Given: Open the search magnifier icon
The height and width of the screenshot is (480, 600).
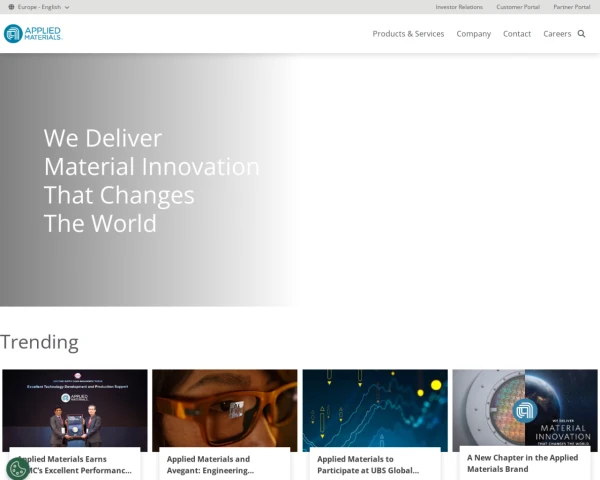Looking at the screenshot, I should tap(581, 34).
